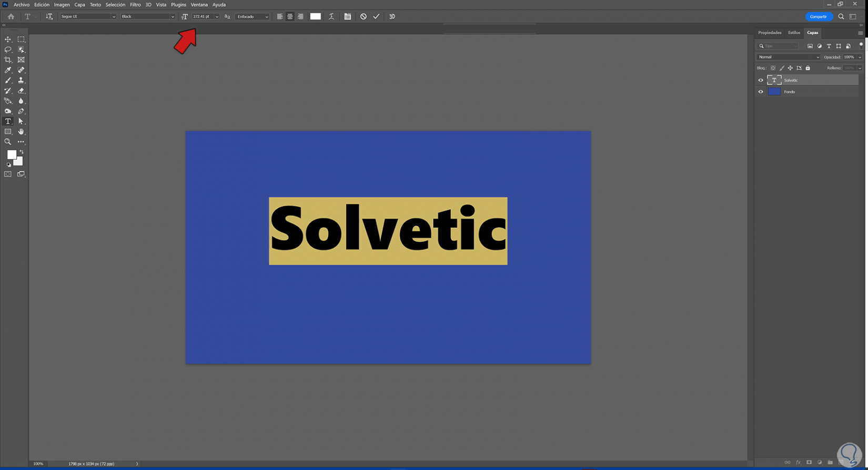Open the Edit Toolbar three-dots menu
Image resolution: width=868 pixels, height=470 pixels.
(x=21, y=142)
